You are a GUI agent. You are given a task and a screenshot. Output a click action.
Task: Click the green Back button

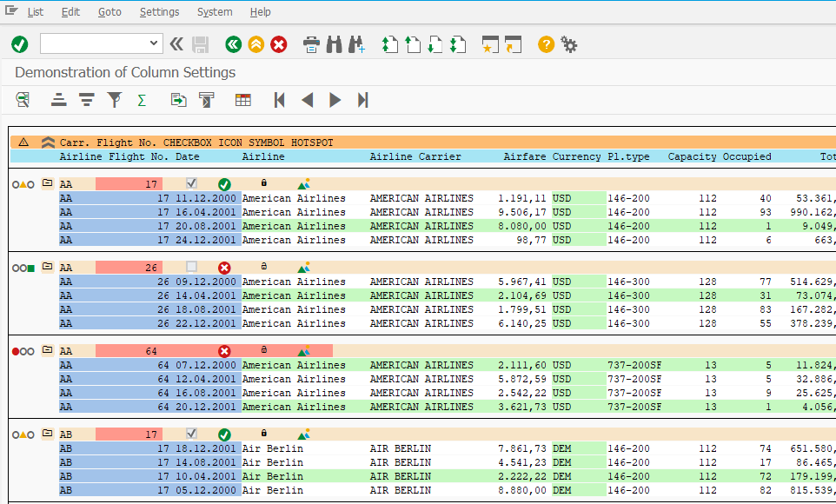233,44
